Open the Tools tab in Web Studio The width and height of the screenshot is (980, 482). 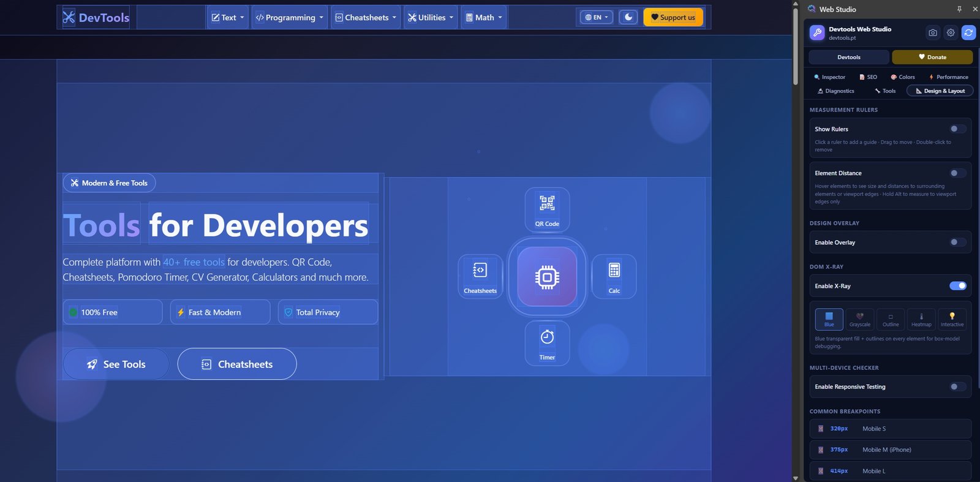click(x=885, y=91)
